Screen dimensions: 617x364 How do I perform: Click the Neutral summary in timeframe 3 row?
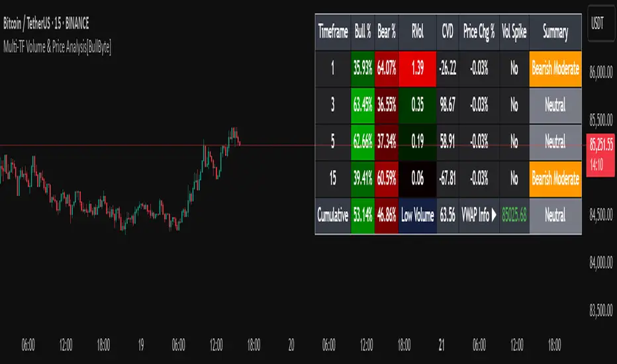[x=555, y=105]
